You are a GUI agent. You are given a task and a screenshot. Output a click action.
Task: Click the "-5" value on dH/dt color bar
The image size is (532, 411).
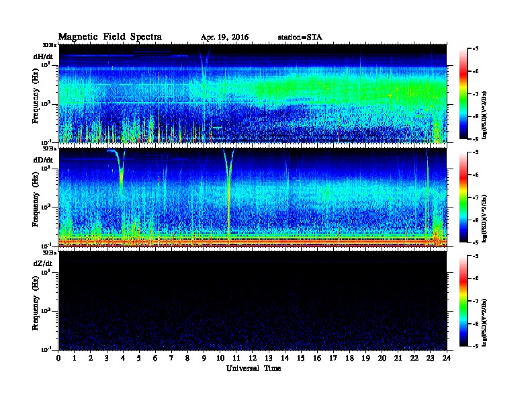pyautogui.click(x=476, y=49)
